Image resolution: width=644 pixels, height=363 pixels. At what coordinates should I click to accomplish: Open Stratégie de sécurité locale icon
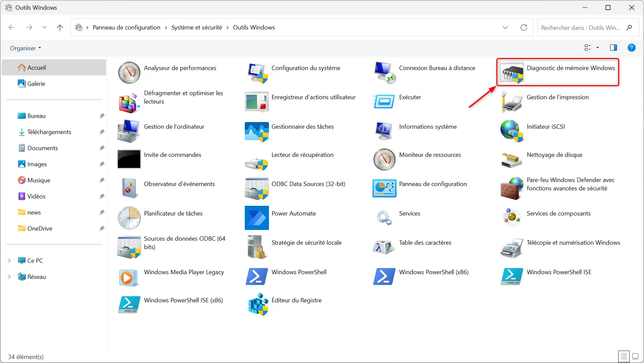pyautogui.click(x=257, y=247)
